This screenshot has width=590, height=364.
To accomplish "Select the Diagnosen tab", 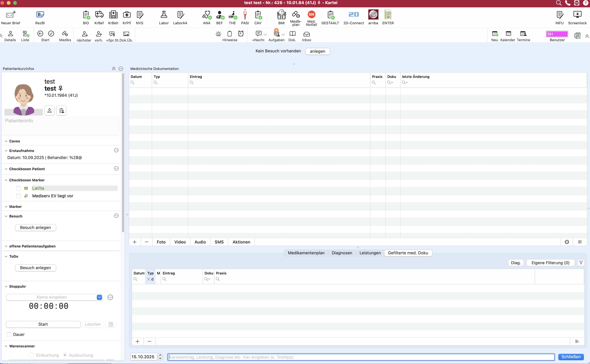I will [x=342, y=253].
